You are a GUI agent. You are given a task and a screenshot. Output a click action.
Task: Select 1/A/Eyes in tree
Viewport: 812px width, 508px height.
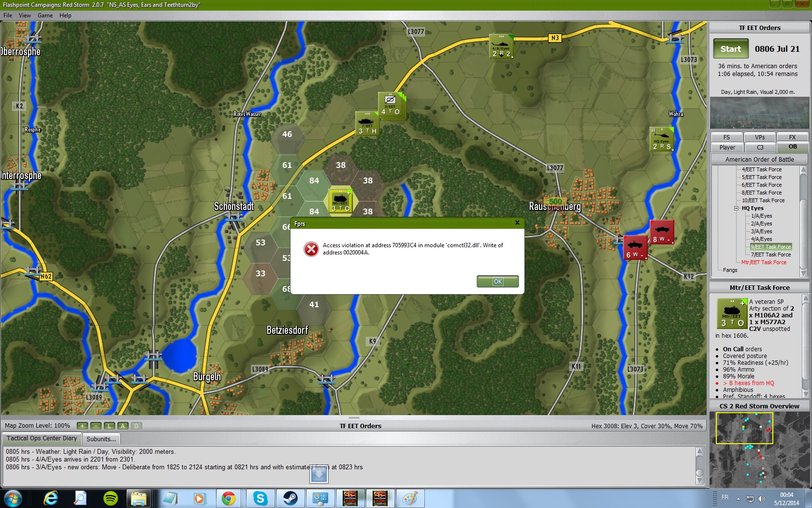click(x=761, y=216)
